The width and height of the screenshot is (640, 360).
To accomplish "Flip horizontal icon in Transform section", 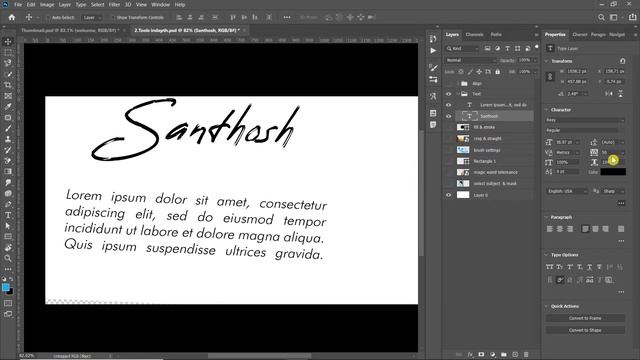I will (609, 93).
